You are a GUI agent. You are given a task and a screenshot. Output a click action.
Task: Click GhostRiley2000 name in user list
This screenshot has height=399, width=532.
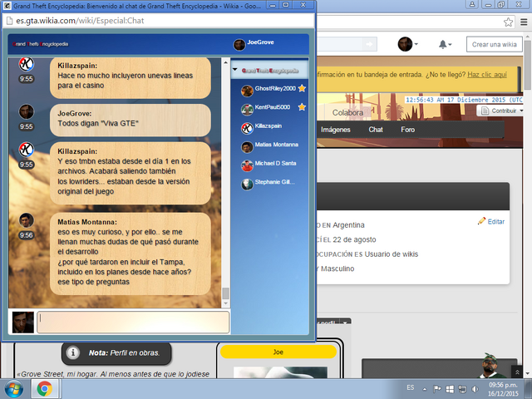pos(275,89)
